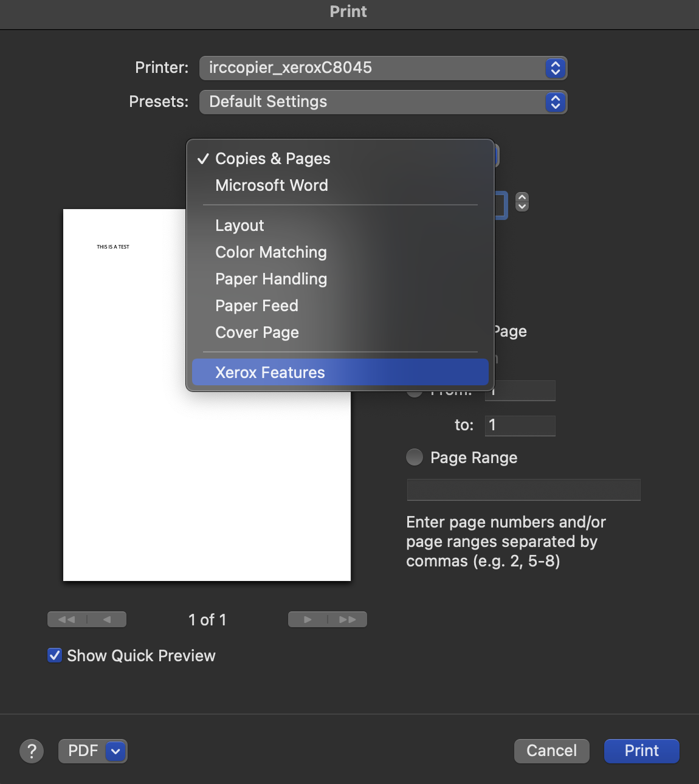Click the help question mark button
The image size is (699, 784).
tap(32, 751)
